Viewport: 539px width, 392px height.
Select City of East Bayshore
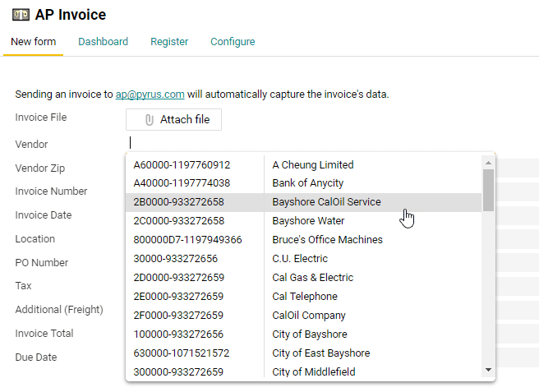(321, 353)
